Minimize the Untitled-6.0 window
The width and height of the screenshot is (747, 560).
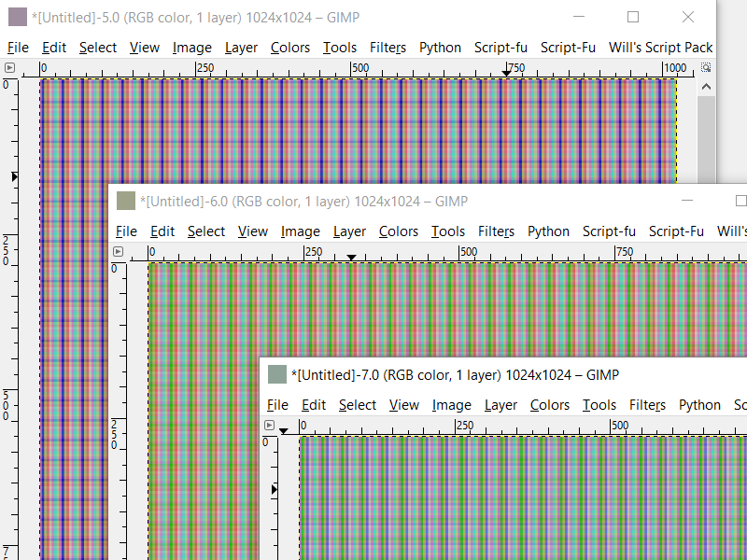687,201
